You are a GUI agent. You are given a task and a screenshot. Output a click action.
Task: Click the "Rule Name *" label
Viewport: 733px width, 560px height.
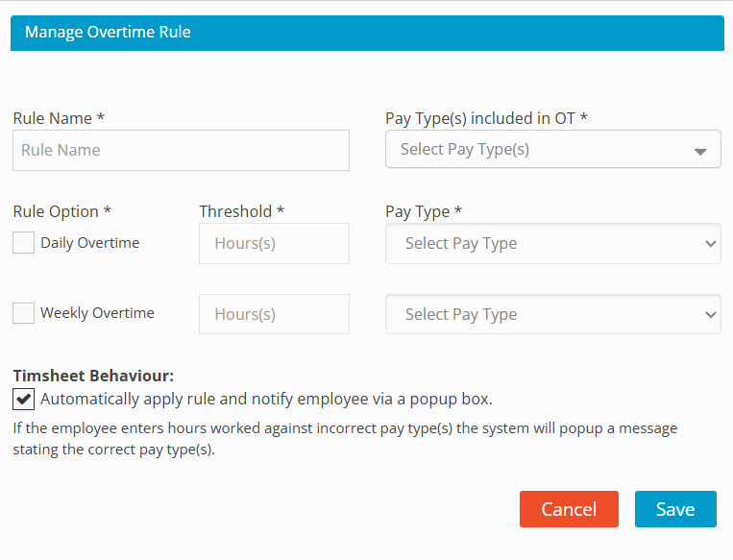tap(59, 118)
